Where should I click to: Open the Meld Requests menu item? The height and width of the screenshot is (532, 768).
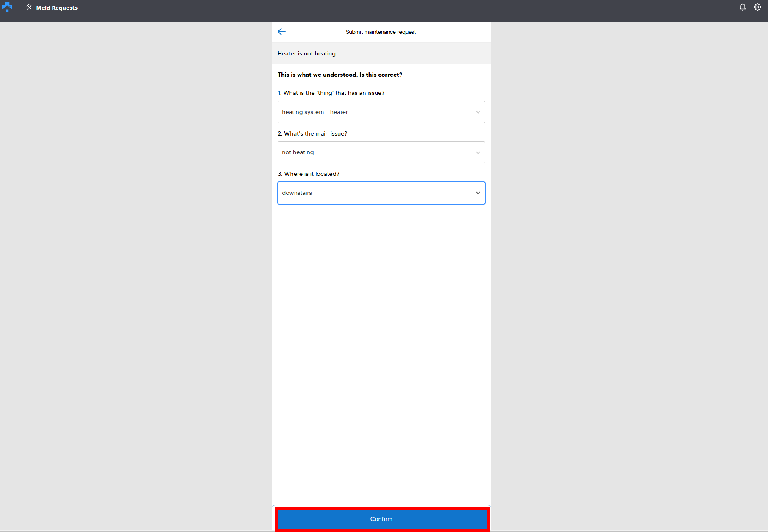coord(57,8)
